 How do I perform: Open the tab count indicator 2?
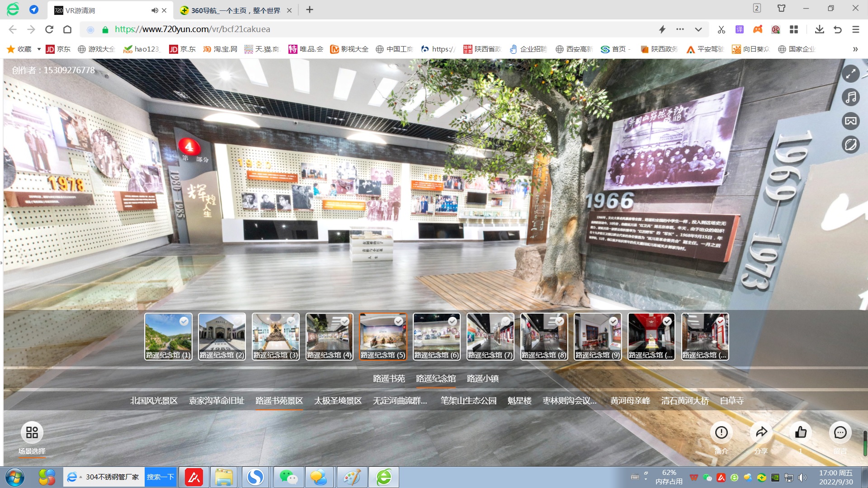[x=757, y=8]
